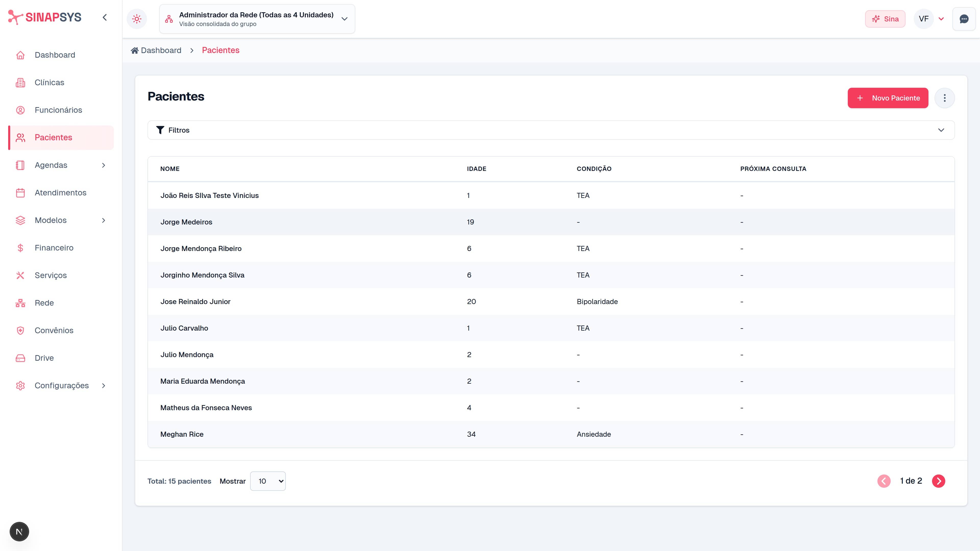980x551 pixels.
Task: Add a patient with Novo Paciente
Action: [888, 98]
